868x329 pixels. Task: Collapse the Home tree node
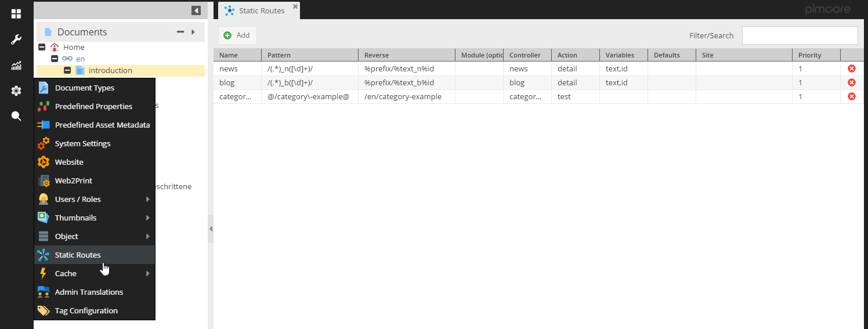pyautogui.click(x=42, y=48)
